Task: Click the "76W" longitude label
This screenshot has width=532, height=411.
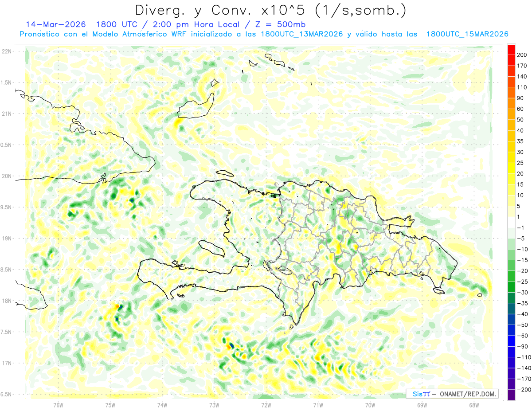Action: click(58, 405)
